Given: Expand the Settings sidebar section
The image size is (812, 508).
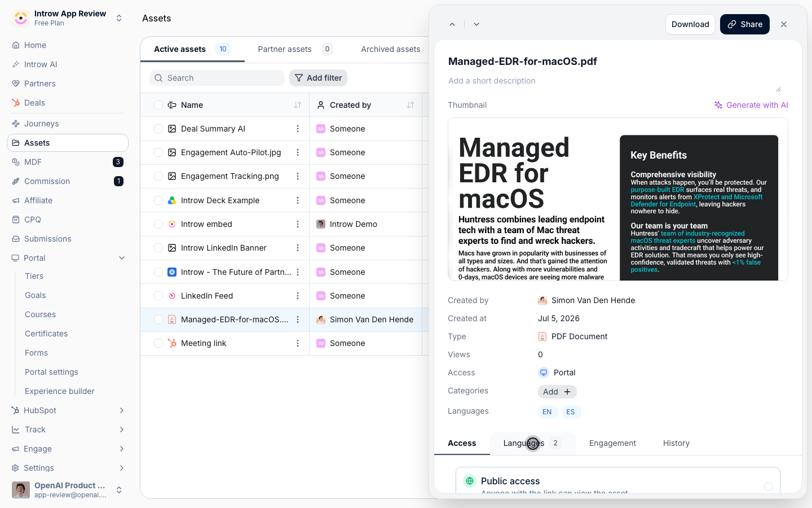Looking at the screenshot, I should [x=122, y=468].
